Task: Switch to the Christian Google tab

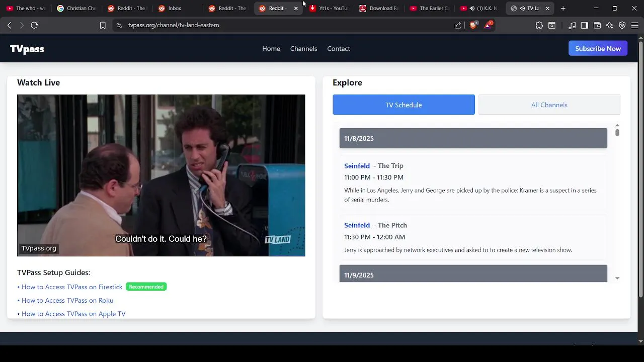Action: [x=76, y=8]
